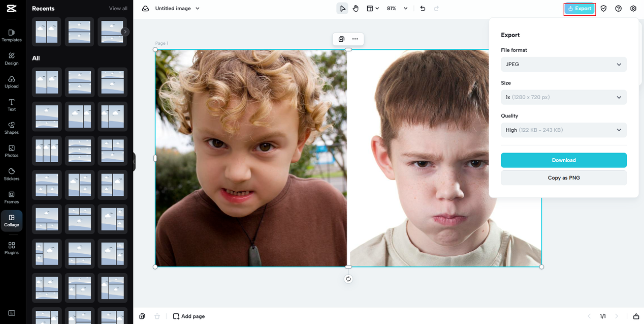Open the Frames sidebar panel

tap(12, 197)
